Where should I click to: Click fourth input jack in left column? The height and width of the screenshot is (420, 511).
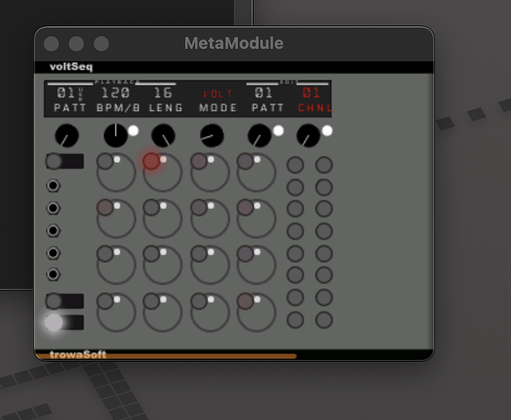pos(54,253)
